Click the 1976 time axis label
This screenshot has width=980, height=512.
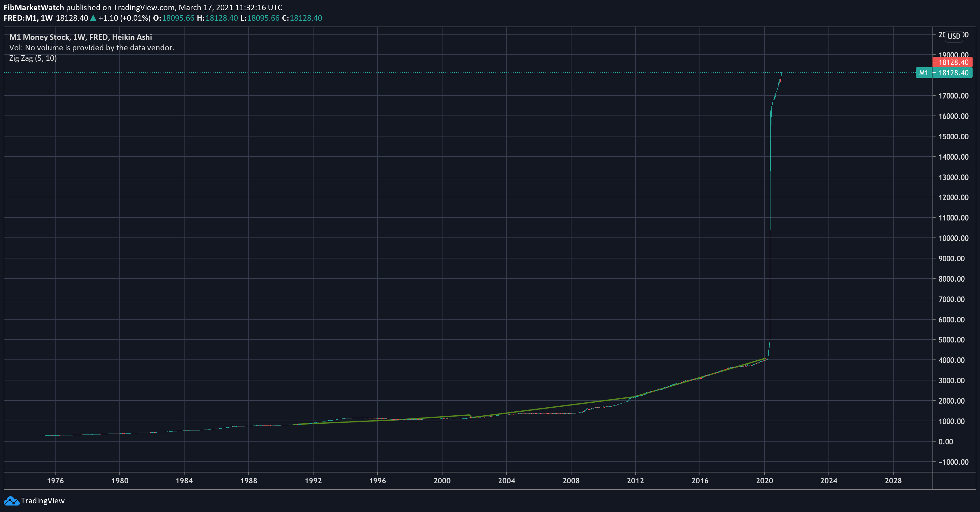pyautogui.click(x=55, y=481)
